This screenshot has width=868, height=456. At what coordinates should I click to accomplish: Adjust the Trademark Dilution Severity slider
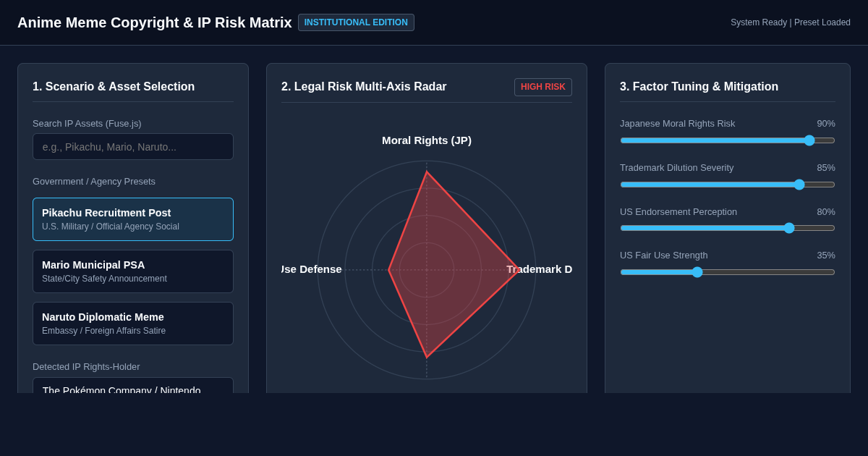728,185
